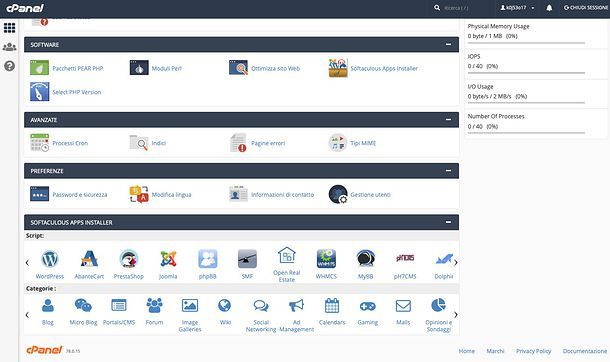Show previous categories with left arrow

click(x=27, y=315)
